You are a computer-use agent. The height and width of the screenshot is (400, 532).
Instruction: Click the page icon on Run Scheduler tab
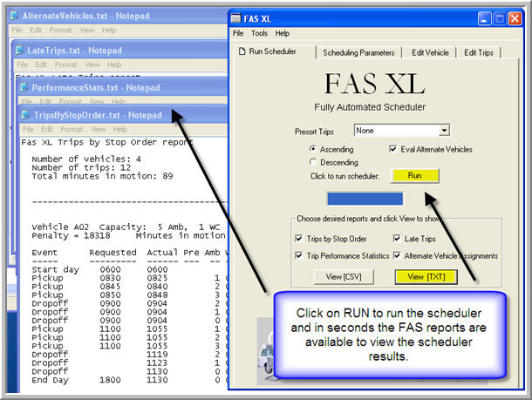[242, 51]
